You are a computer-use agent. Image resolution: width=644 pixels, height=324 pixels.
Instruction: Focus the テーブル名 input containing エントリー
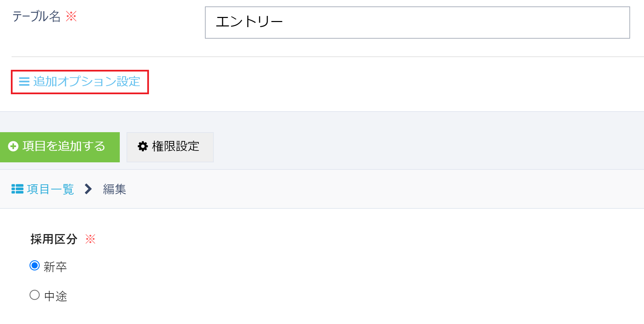pyautogui.click(x=417, y=22)
